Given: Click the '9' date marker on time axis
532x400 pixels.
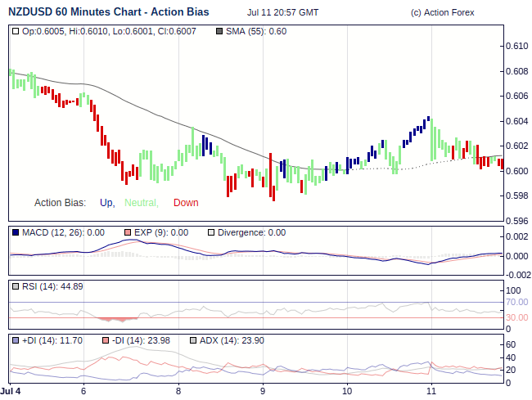Looking at the screenshot, I should [x=263, y=392].
